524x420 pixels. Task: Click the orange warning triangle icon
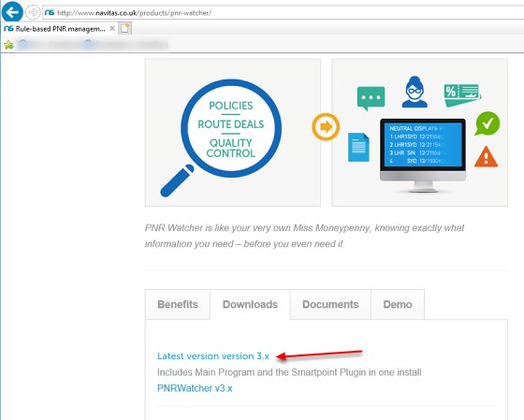(x=486, y=156)
